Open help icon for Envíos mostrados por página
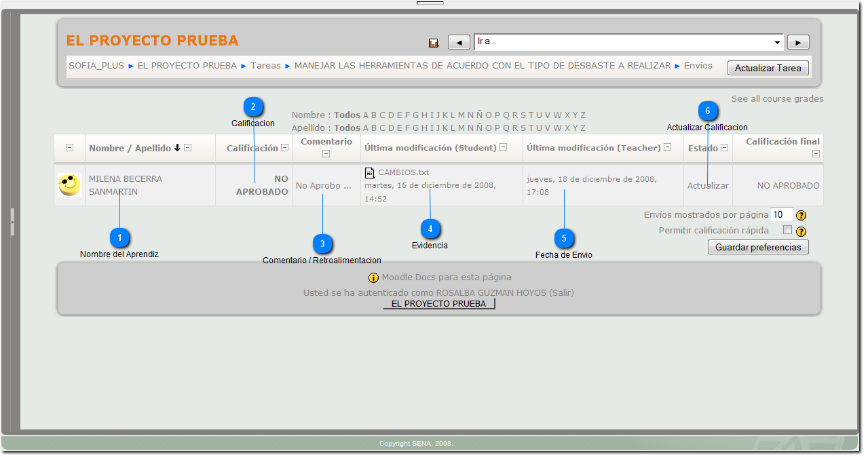 801,216
